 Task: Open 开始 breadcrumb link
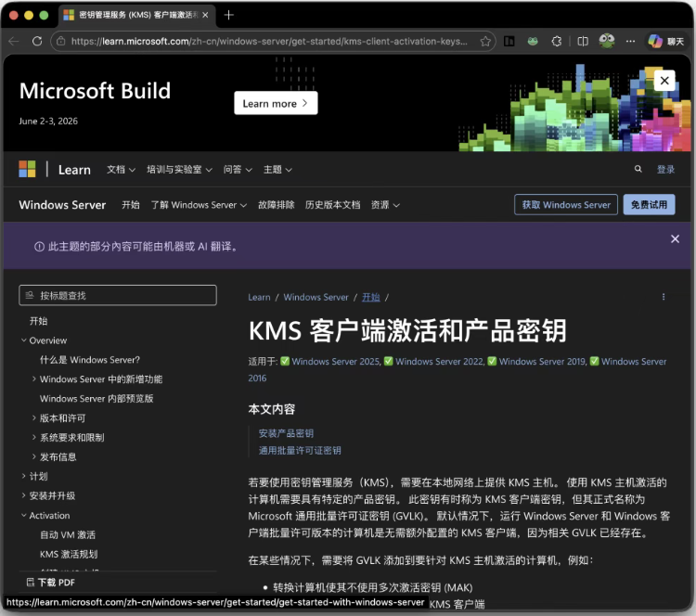[x=371, y=298]
